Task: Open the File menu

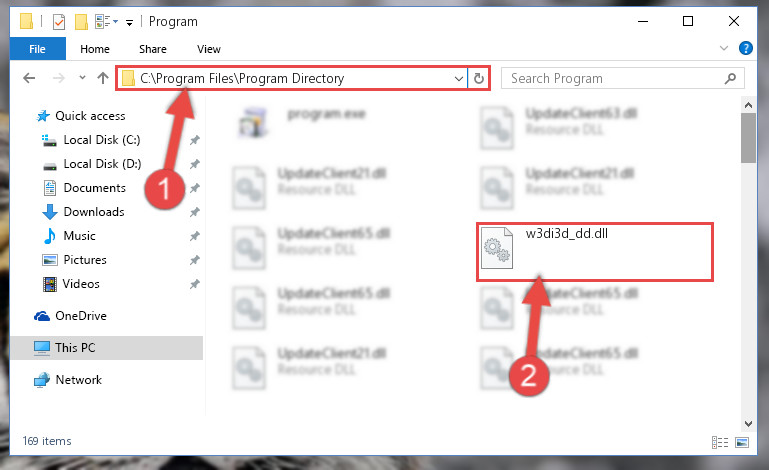Action: (x=37, y=49)
